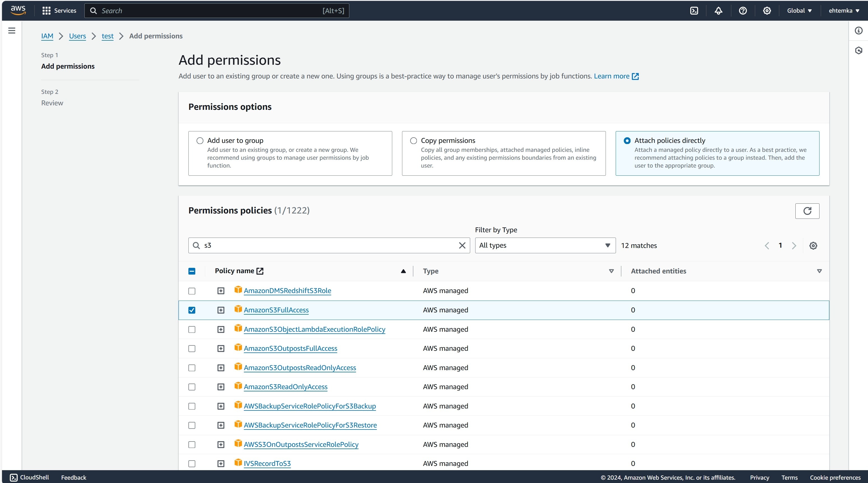The image size is (868, 483).
Task: Open the Policy name external link icon
Action: (260, 271)
